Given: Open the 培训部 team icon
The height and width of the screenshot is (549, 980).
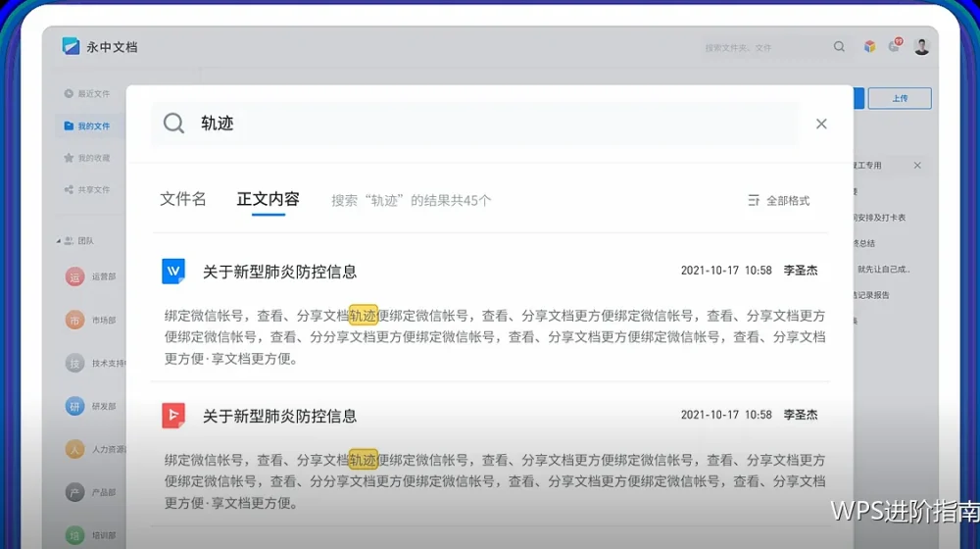Looking at the screenshot, I should 74,535.
